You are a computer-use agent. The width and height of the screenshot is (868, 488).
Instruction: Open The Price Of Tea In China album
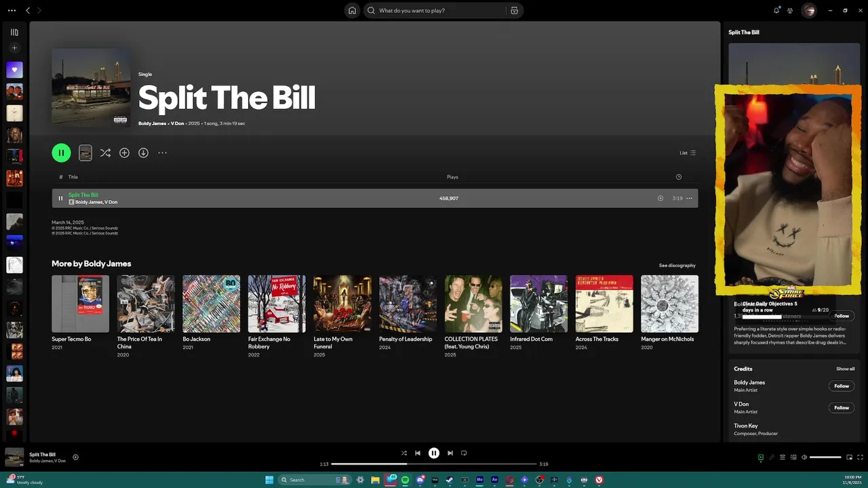(146, 304)
